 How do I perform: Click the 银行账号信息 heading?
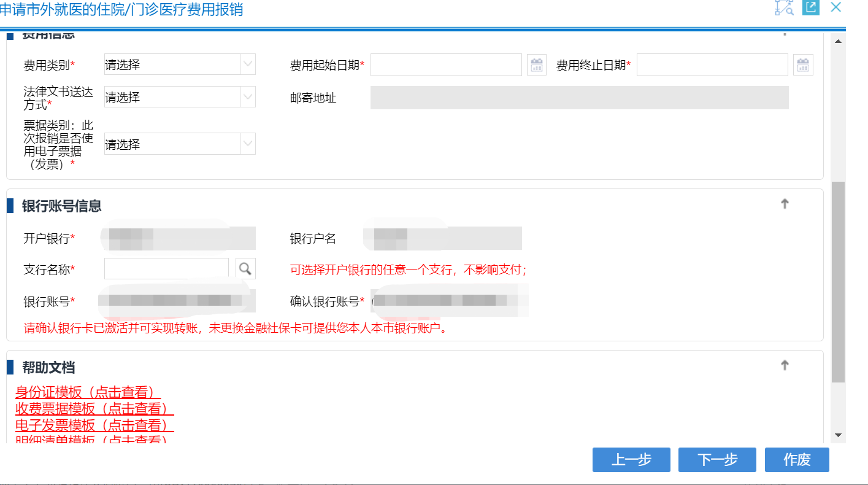click(x=62, y=206)
